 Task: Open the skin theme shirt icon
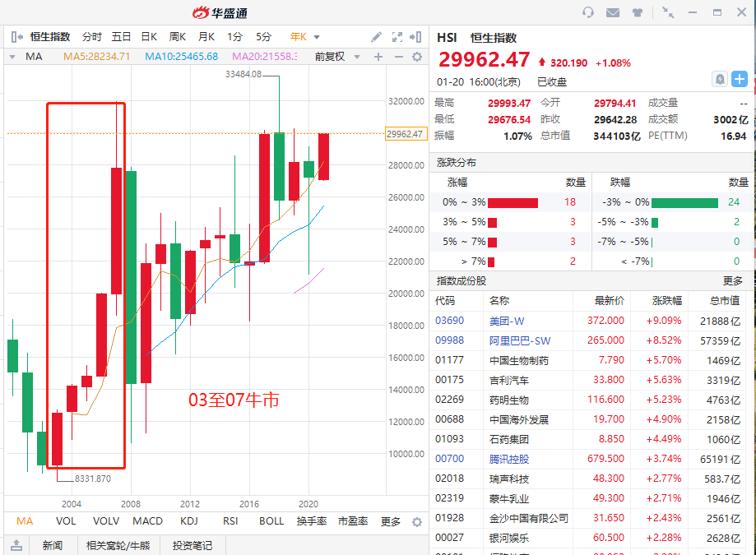[x=638, y=12]
